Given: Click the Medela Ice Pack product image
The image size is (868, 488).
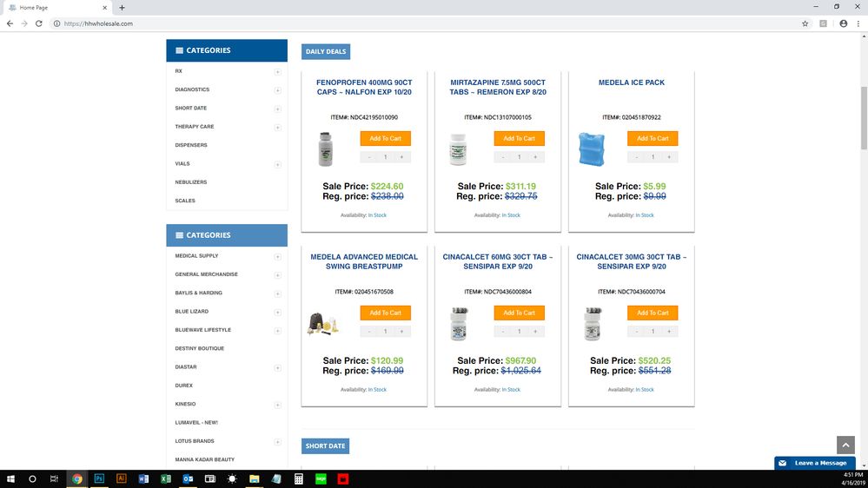Looking at the screenshot, I should pos(591,148).
